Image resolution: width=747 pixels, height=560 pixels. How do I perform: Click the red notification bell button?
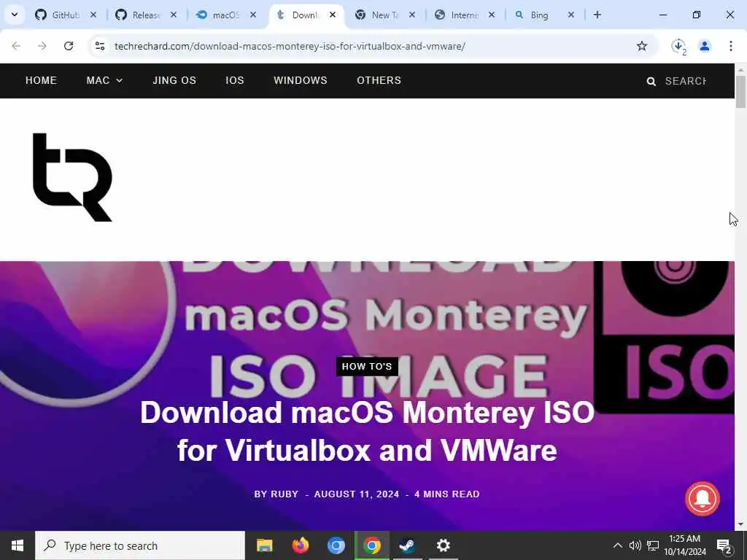[x=703, y=499]
